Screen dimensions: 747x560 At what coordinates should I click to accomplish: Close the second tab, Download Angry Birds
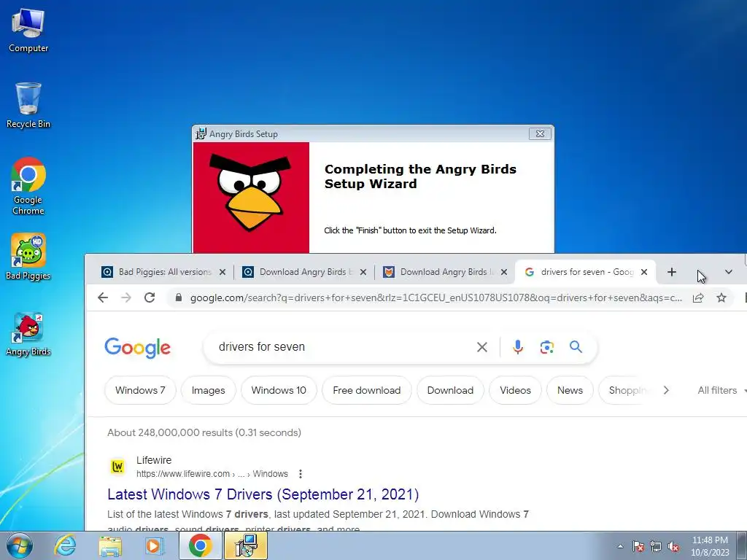point(363,272)
